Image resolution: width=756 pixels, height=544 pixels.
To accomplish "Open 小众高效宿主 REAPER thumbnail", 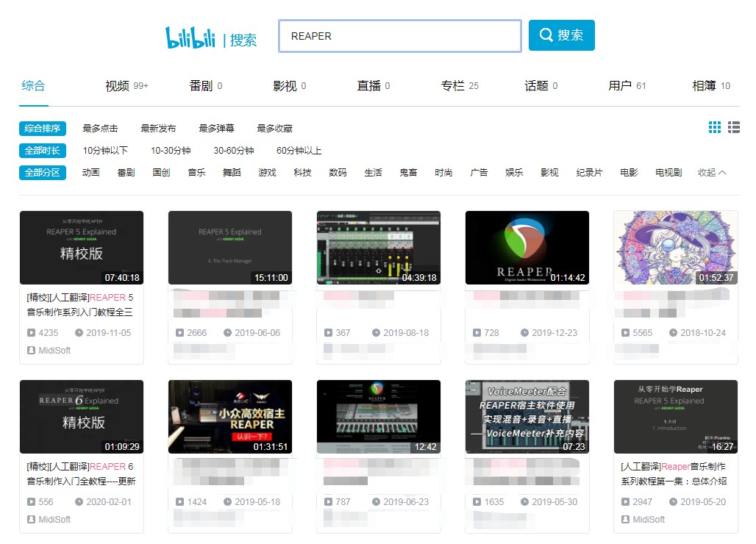I will (x=230, y=417).
